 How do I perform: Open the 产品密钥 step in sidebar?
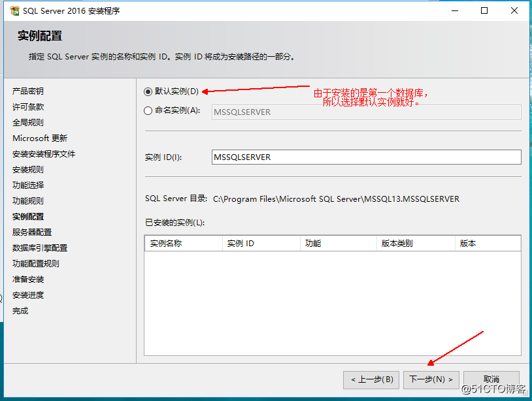point(28,91)
